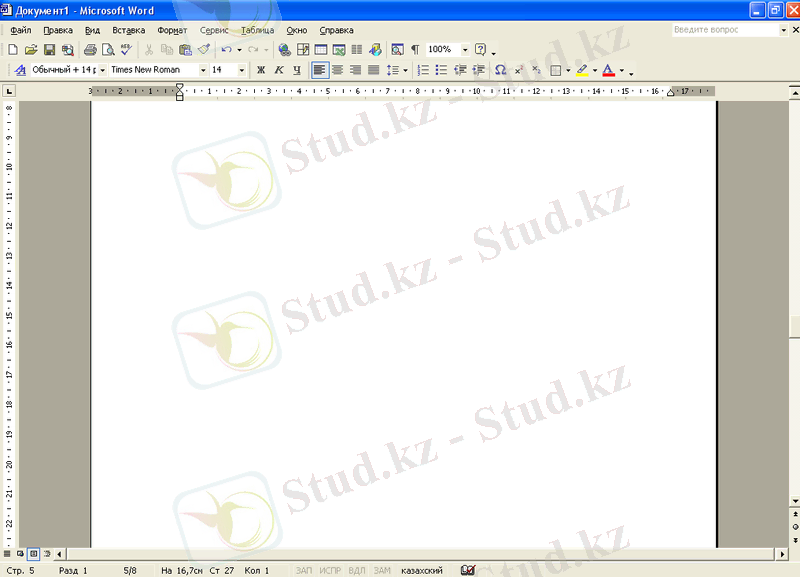Switch to Normal view button
This screenshot has width=800, height=577.
click(7, 554)
